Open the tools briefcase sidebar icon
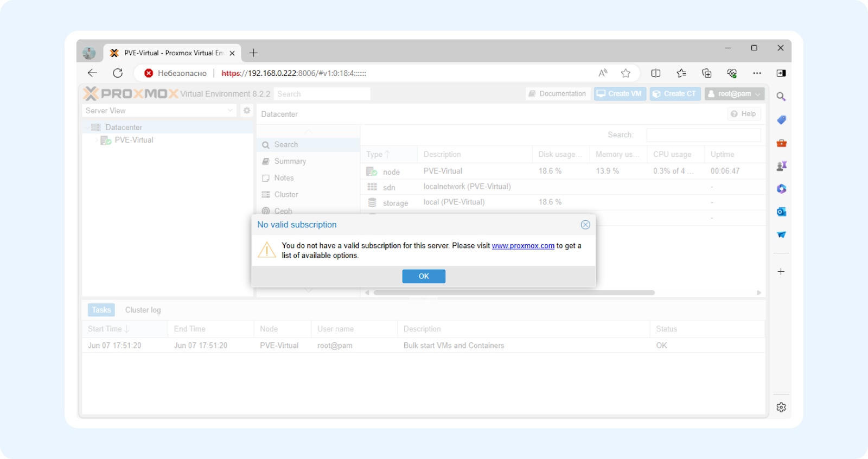Screen dimensions: 868x459 pyautogui.click(x=781, y=143)
